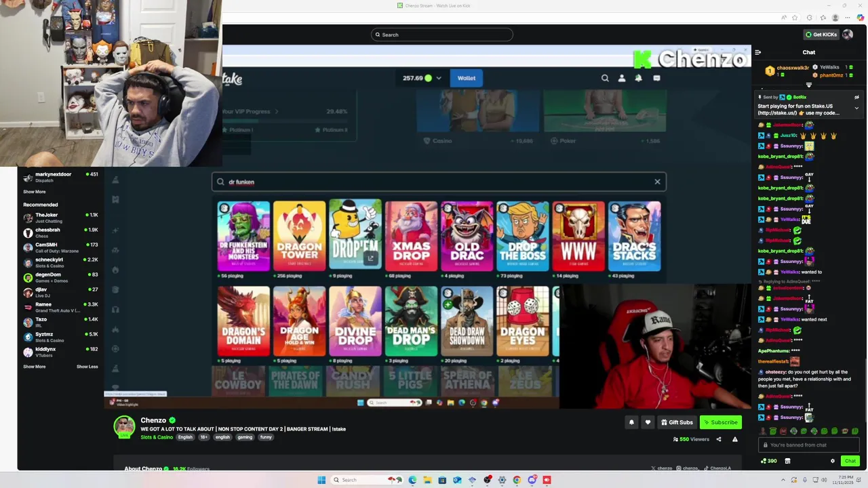Click Show More below the recommended list

(x=35, y=367)
